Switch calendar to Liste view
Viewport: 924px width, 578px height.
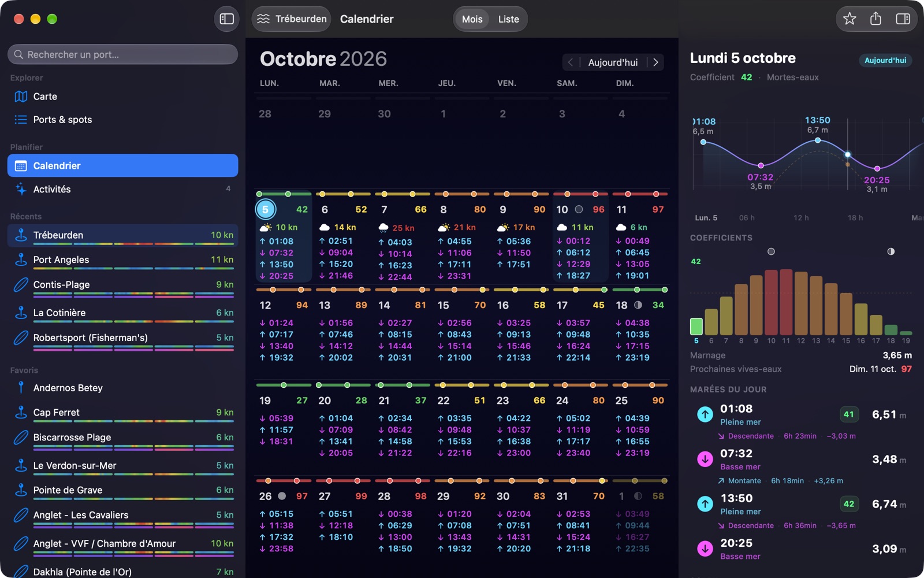point(508,19)
